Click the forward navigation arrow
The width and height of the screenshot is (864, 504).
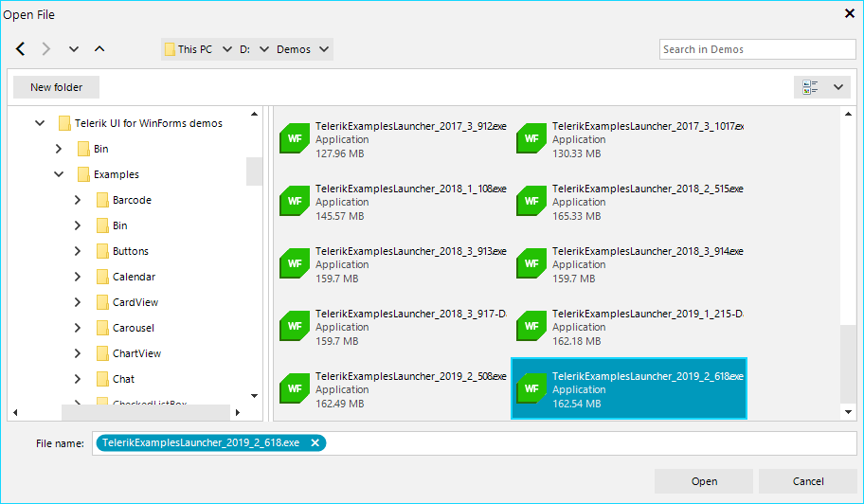tap(46, 49)
